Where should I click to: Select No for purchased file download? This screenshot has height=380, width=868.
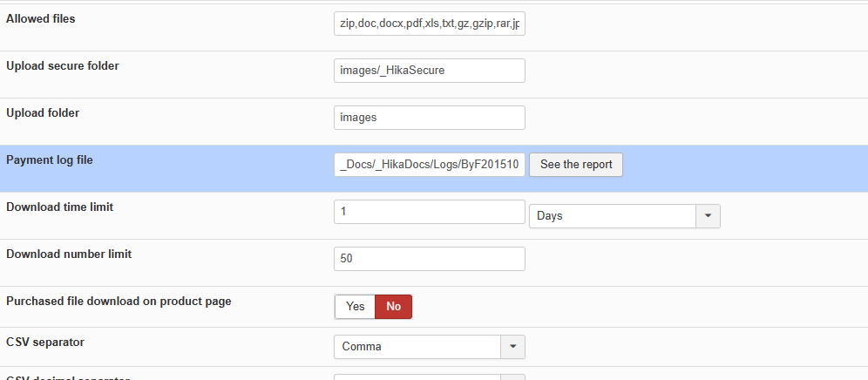point(393,307)
